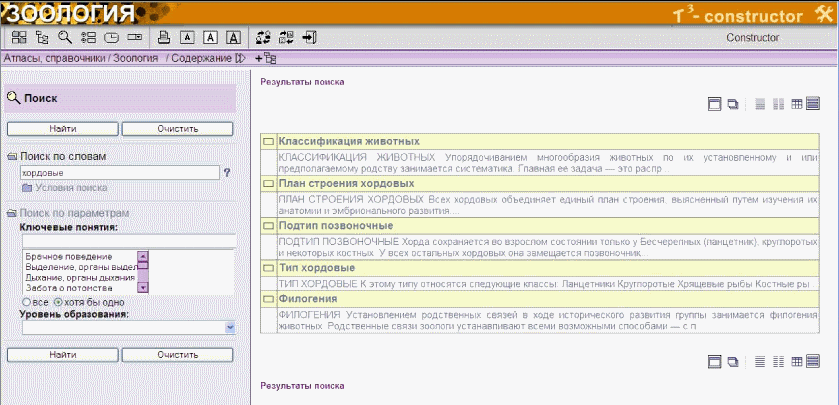Click the magnifier search icon in toolbar
This screenshot has height=405, width=839.
coord(65,38)
